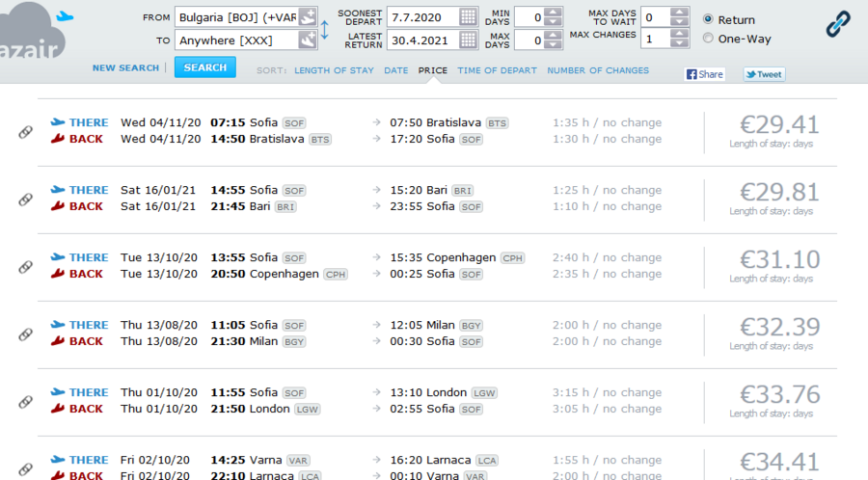Click the blue THERE plane icon for Milan flight
The width and height of the screenshot is (868, 480).
58,325
